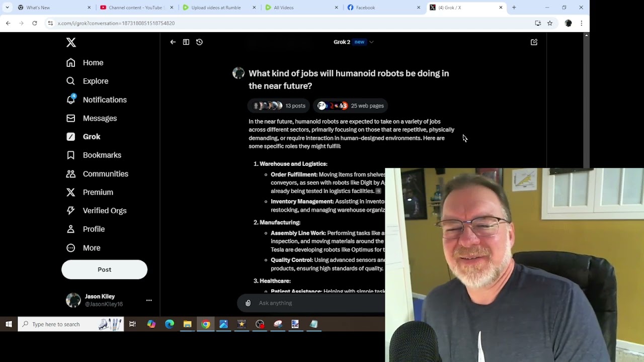Open Chrome three-dot menu

coord(582,23)
